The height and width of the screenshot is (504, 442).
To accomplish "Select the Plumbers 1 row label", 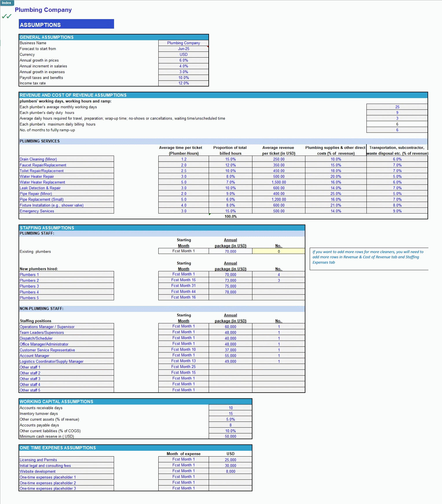I will pos(66,275).
